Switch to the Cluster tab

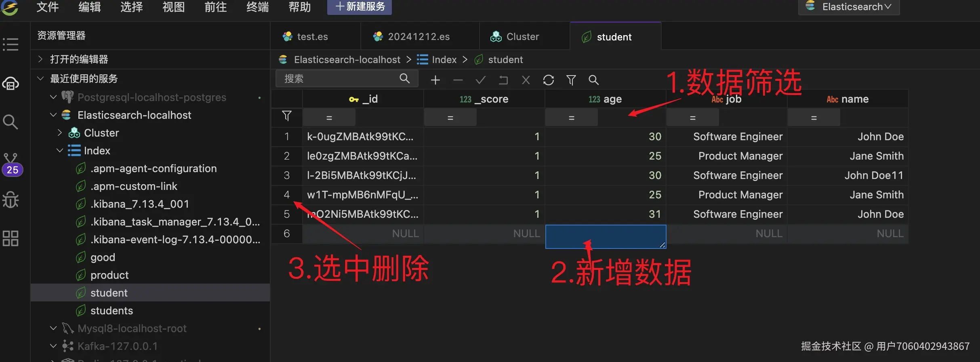524,36
